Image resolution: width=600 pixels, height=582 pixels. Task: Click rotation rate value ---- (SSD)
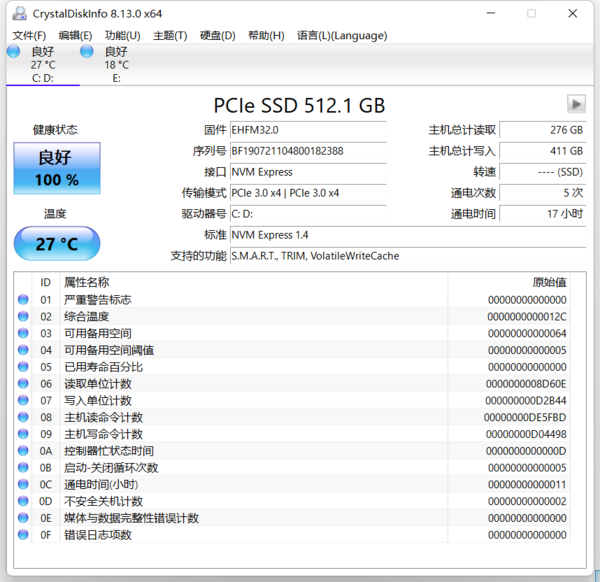543,172
